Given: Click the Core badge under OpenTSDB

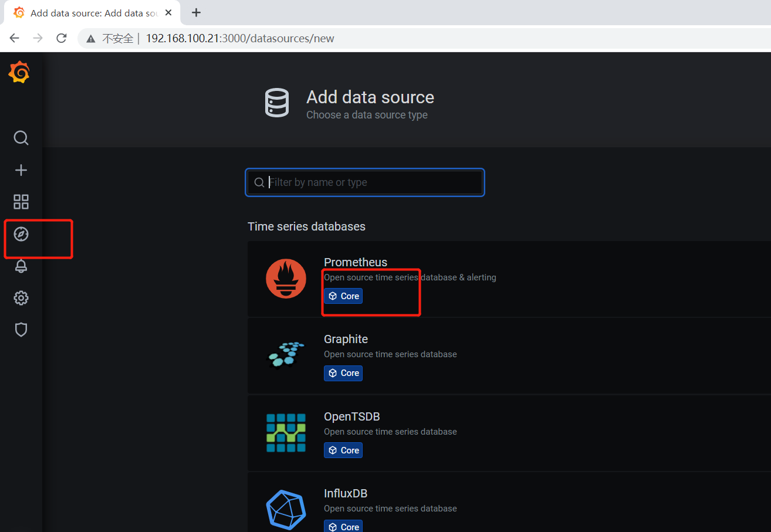Looking at the screenshot, I should click(x=343, y=450).
